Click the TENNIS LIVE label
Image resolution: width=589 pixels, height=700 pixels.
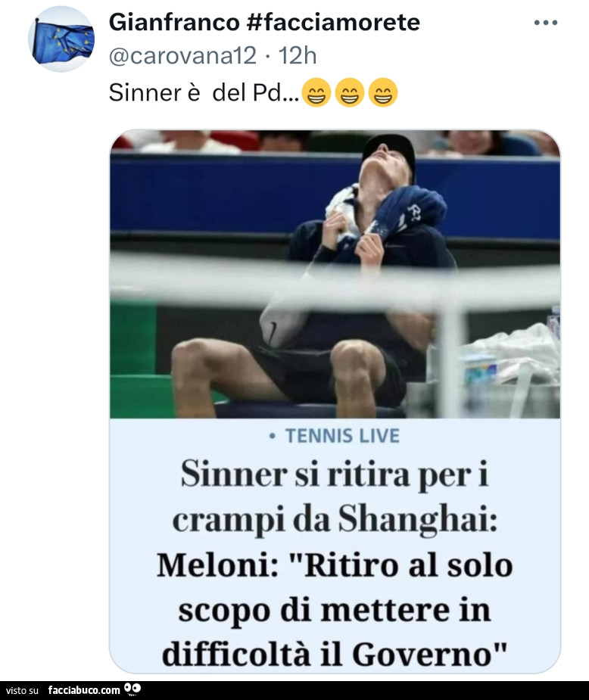[x=342, y=436]
